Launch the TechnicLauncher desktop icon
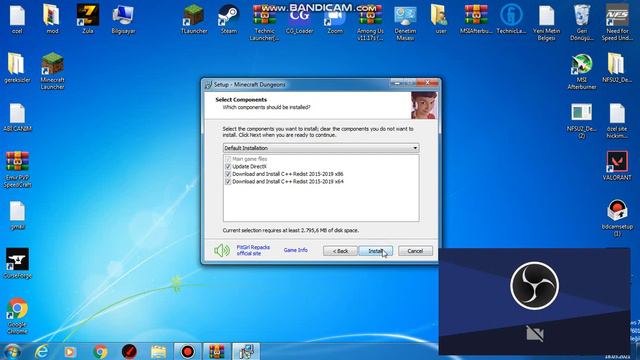Viewport: 640px width, 360px height. tap(511, 19)
